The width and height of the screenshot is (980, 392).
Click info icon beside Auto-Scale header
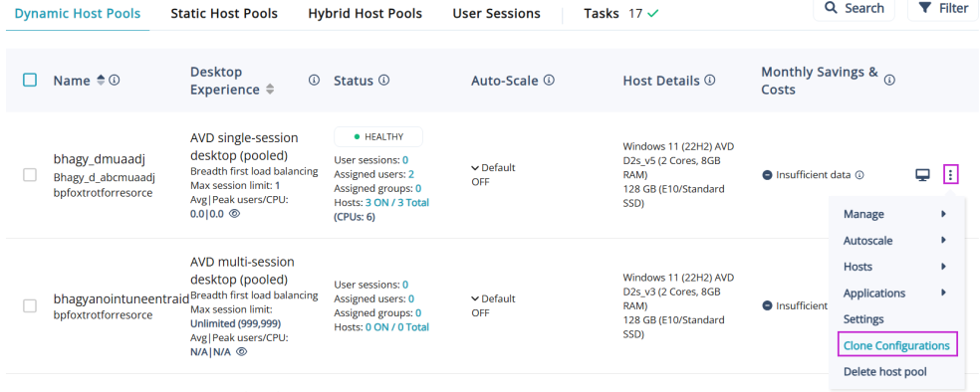click(x=550, y=81)
